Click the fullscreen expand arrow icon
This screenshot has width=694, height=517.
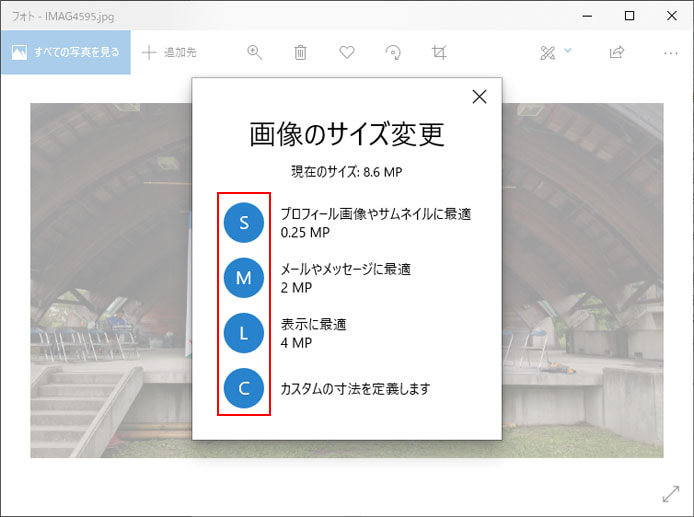pos(671,494)
